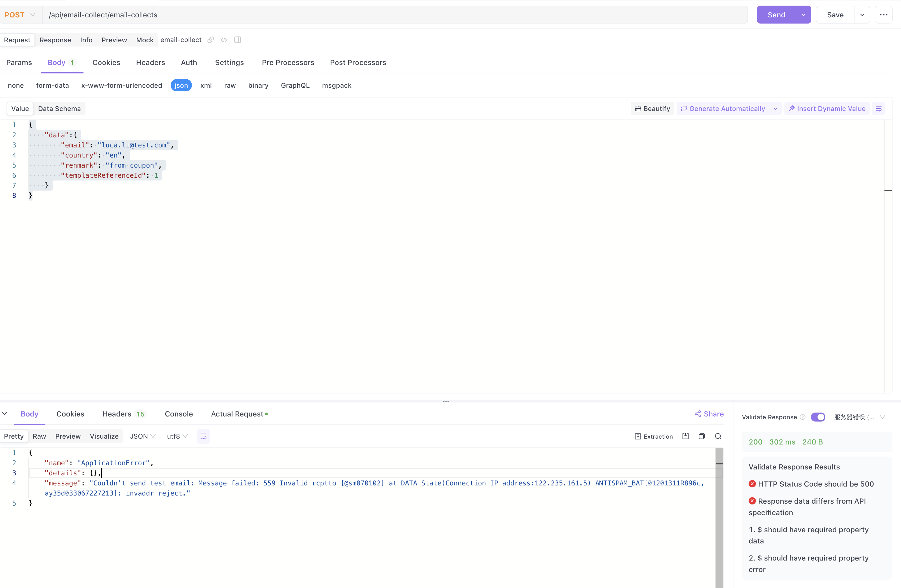Toggle the side panel layout icon
Viewport: 901px width, 588px height.
[237, 40]
